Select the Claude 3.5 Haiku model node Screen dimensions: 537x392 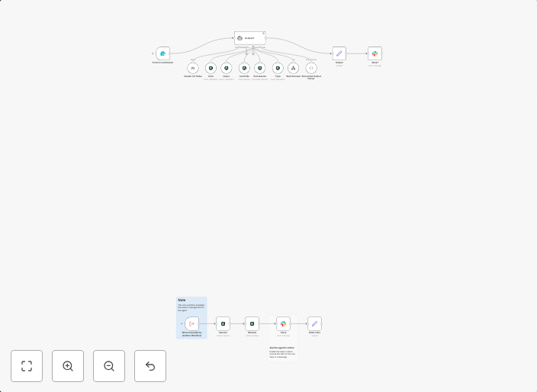click(x=193, y=68)
